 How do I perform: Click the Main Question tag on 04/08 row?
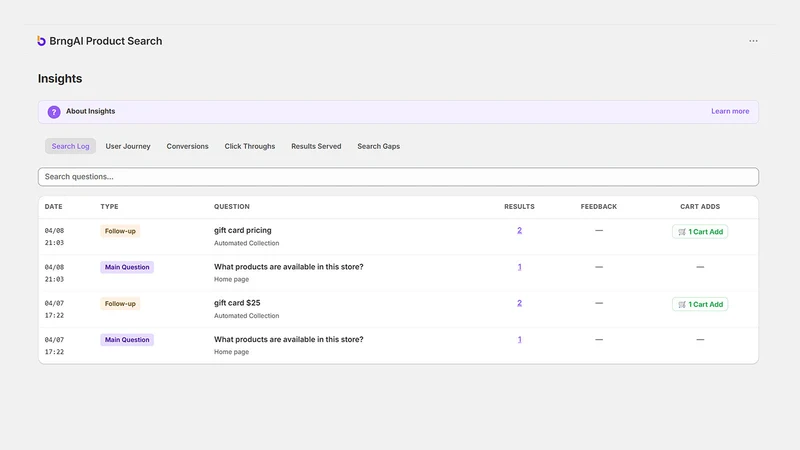(x=127, y=267)
